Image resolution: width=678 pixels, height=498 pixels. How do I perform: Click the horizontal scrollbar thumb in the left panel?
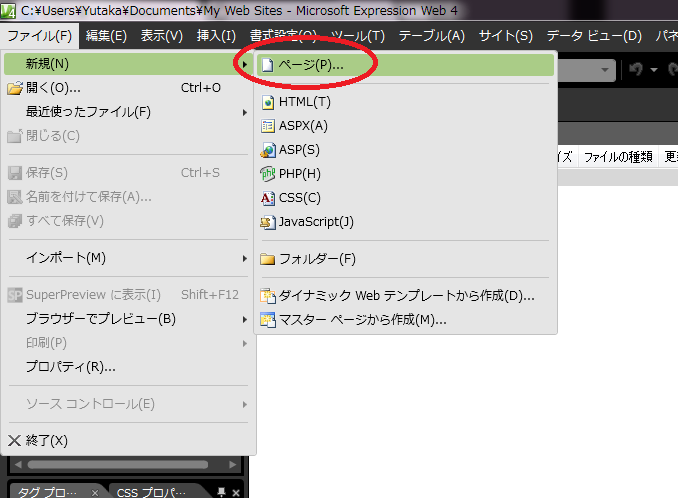tap(118, 465)
